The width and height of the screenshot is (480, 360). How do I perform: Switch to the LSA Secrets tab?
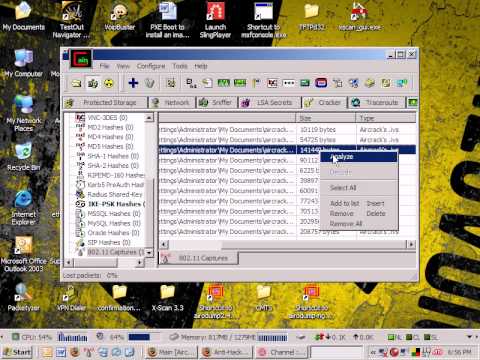pos(269,103)
